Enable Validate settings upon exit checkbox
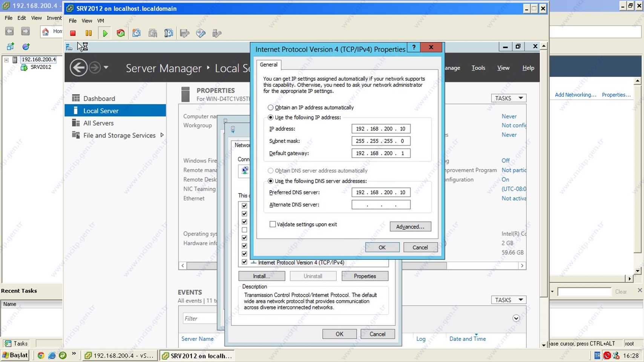Screen dimensions: 644x362 (273, 224)
